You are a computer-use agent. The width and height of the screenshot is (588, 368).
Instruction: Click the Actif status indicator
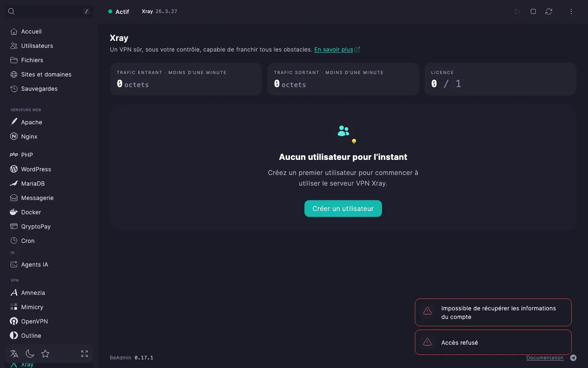118,12
